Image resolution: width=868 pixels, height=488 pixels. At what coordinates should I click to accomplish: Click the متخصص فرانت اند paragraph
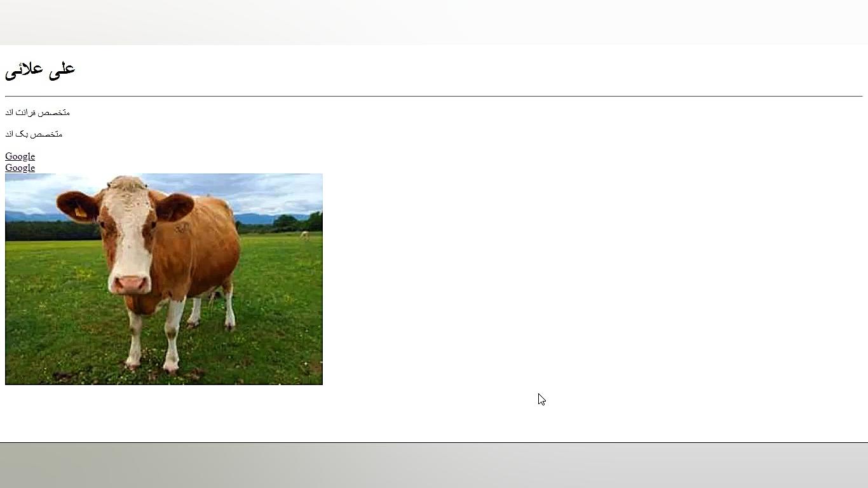(37, 112)
